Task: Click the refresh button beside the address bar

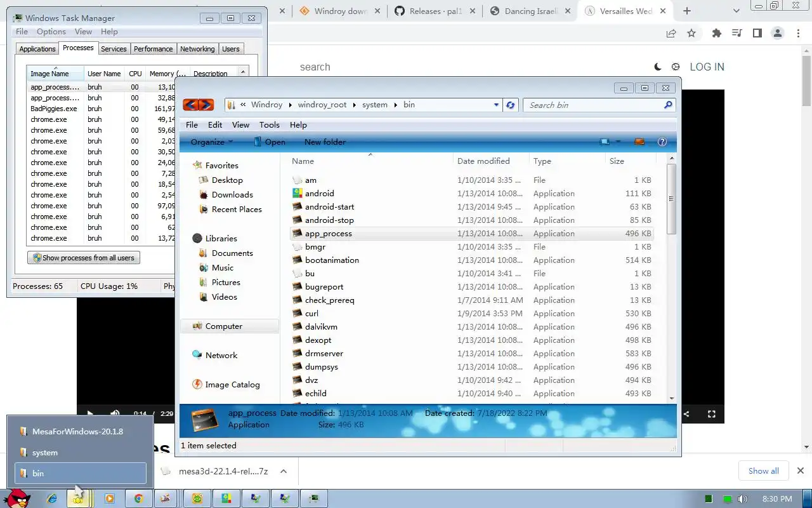Action: coord(511,105)
